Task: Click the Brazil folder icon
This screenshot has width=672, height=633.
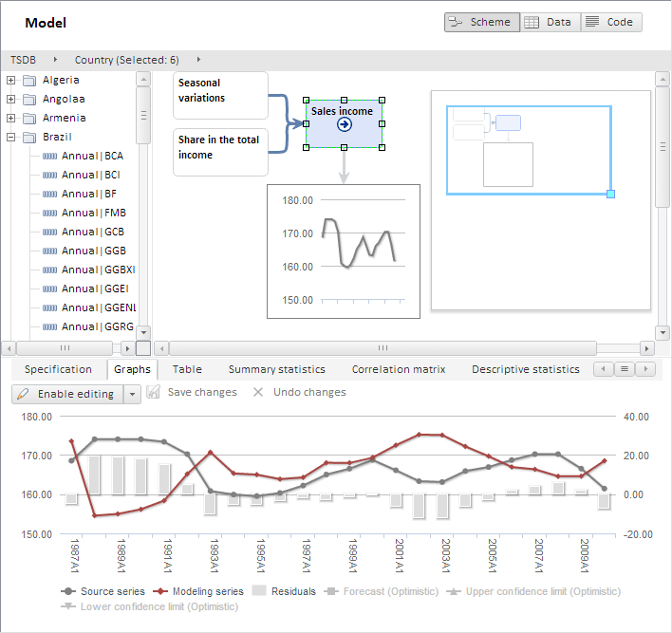Action: coord(29,138)
